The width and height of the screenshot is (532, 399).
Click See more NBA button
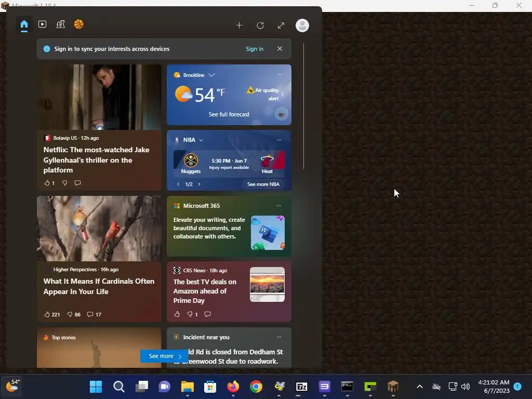263,184
